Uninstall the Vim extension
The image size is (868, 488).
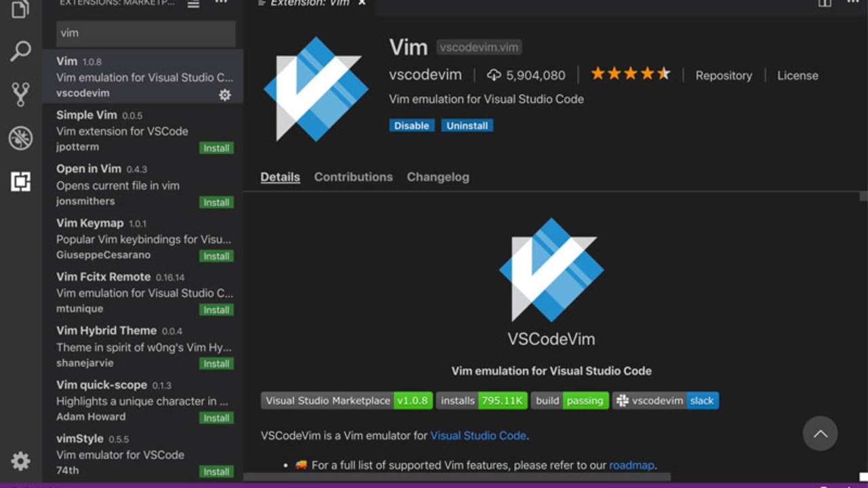[467, 125]
